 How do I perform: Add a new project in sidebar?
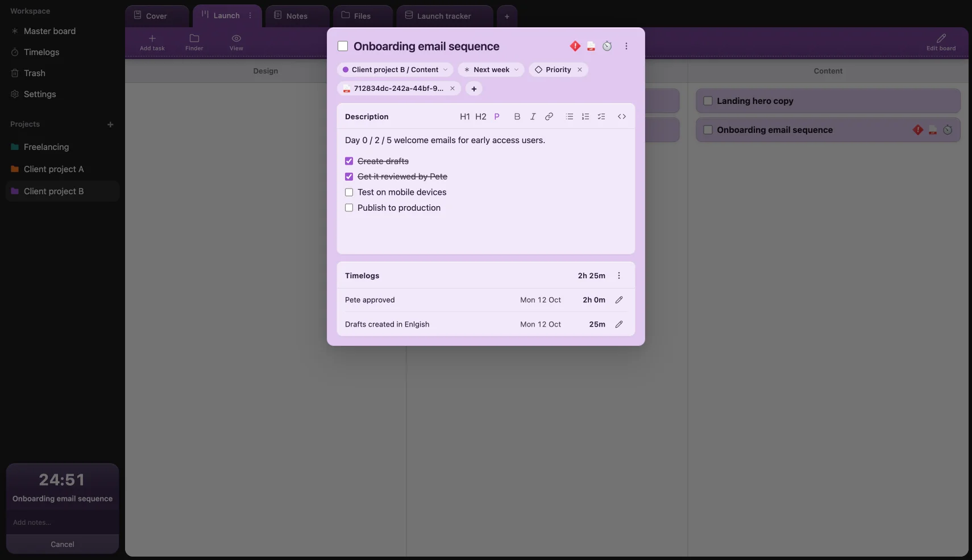point(110,124)
